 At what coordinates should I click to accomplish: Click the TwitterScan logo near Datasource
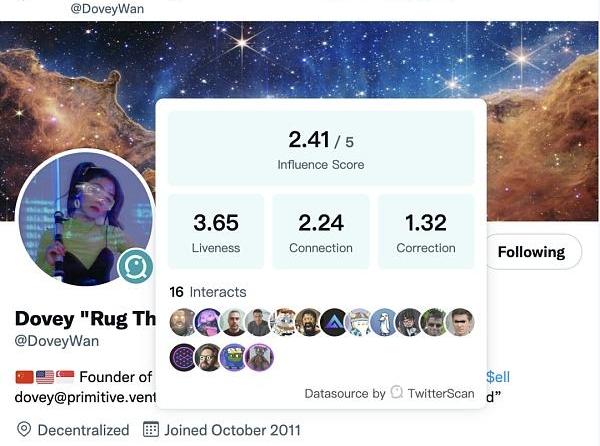pos(397,392)
